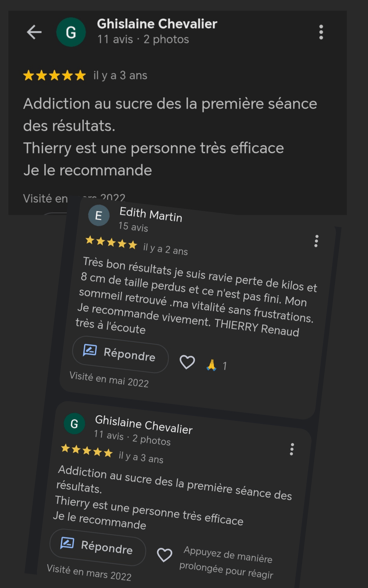
Task: Click the five-star rating on the top review
Action: (54, 75)
